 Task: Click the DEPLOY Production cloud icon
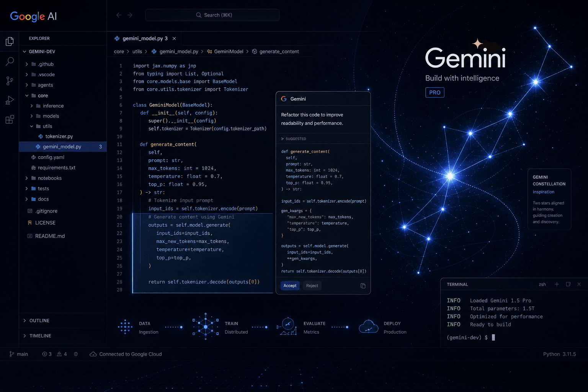click(369, 327)
